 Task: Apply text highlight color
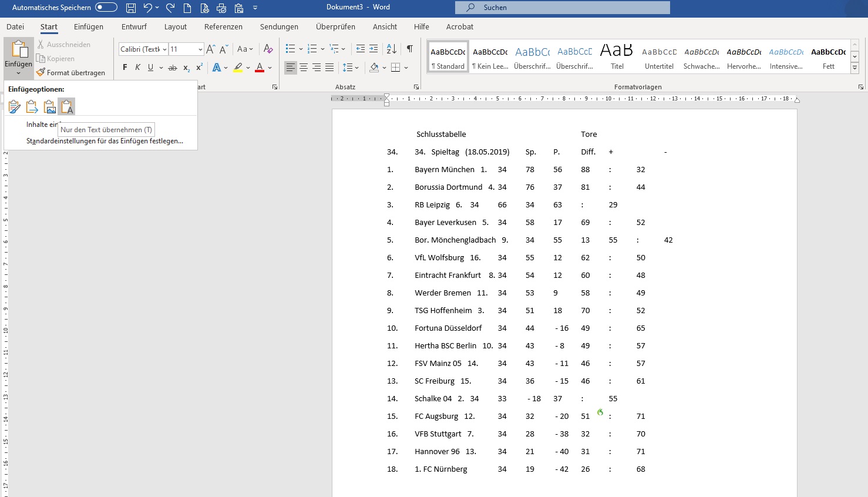(238, 68)
